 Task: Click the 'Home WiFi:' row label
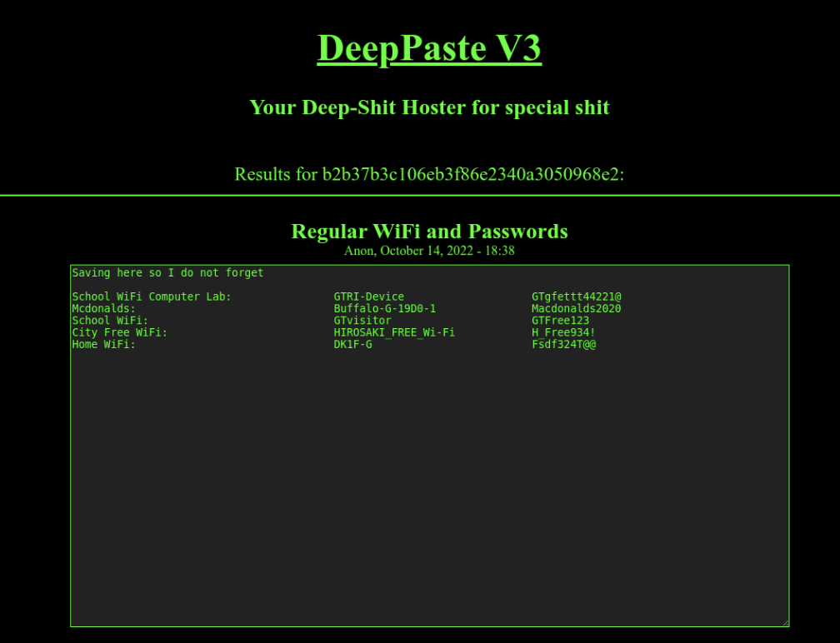(x=104, y=345)
